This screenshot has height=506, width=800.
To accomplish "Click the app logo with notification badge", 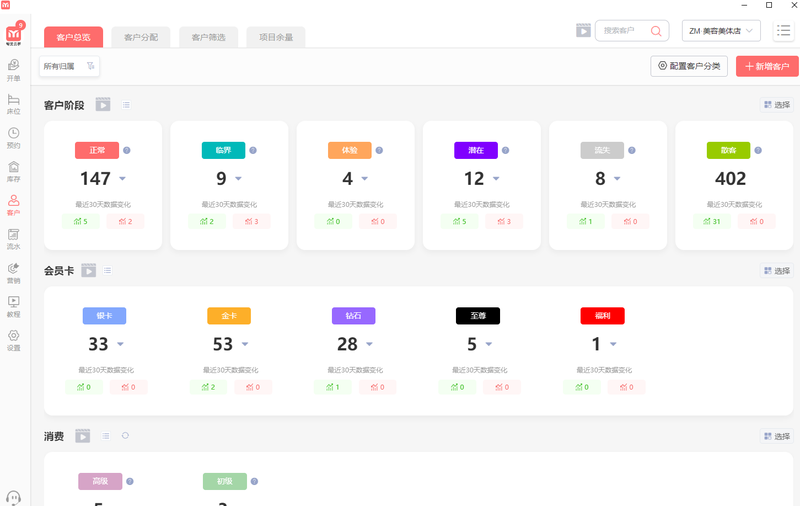I will click(14, 34).
